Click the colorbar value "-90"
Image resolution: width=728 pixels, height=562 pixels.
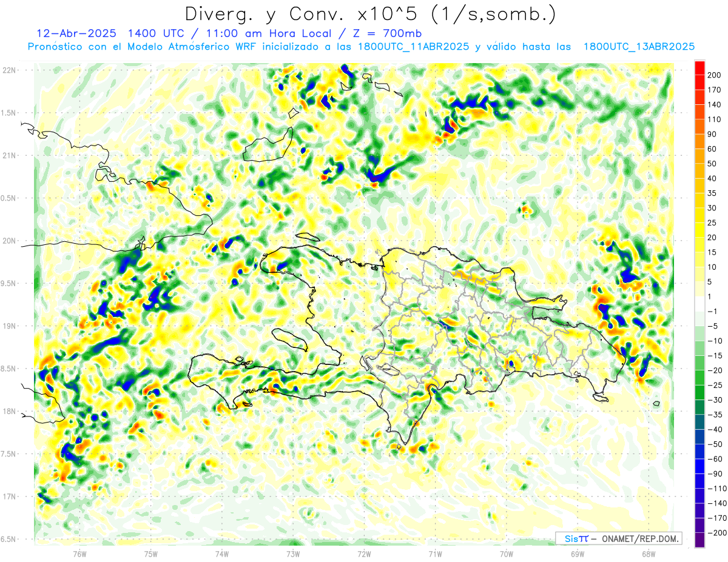[716, 474]
